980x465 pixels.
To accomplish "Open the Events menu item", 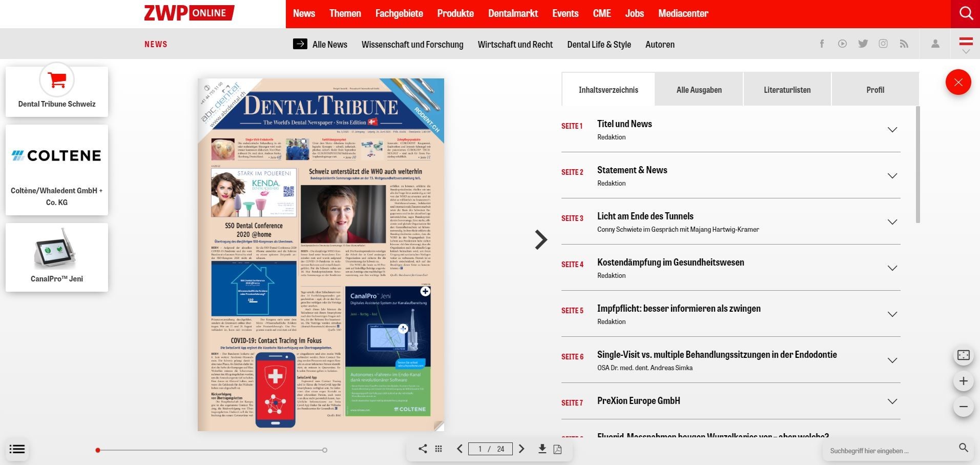I will (565, 13).
